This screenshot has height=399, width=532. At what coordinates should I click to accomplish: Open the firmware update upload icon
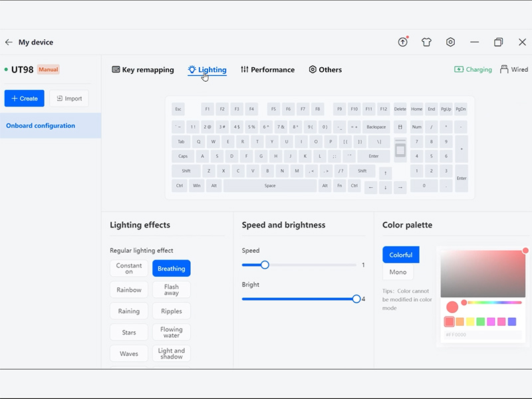pos(403,42)
